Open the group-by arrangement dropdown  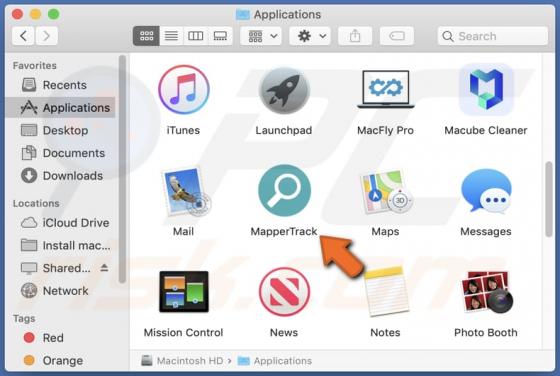(261, 36)
